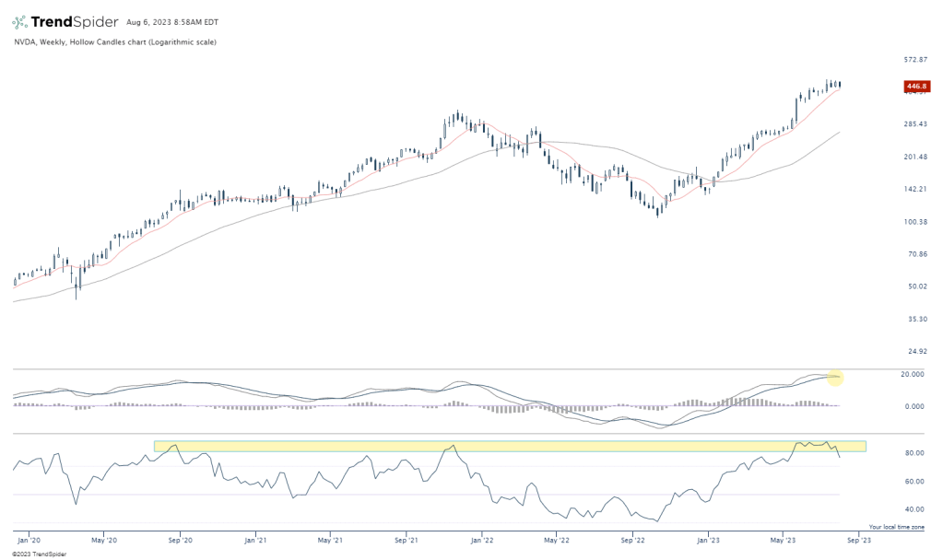Click the 24.92 price axis label
Screen dimensions: 943x560
pos(914,351)
